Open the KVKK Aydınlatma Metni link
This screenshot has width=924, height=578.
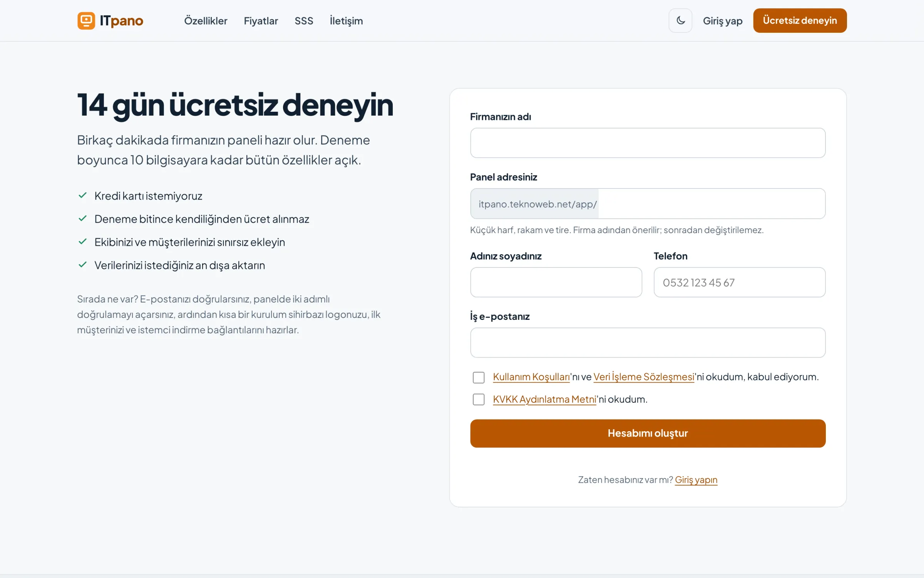pos(544,399)
